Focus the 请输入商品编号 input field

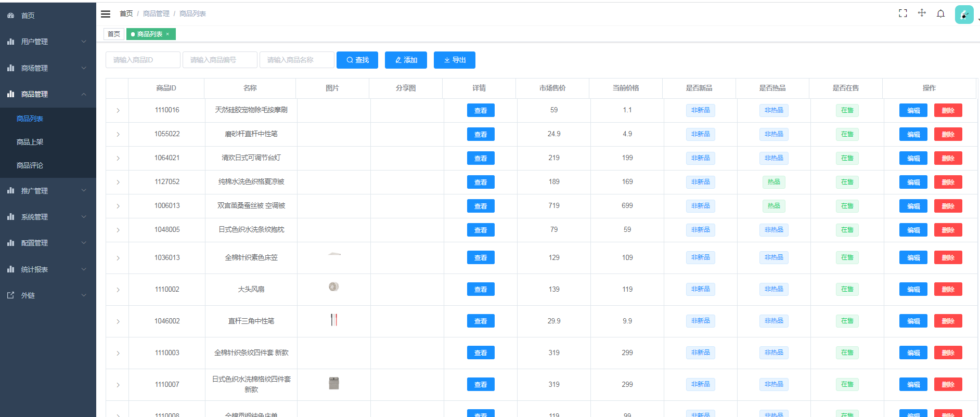220,60
